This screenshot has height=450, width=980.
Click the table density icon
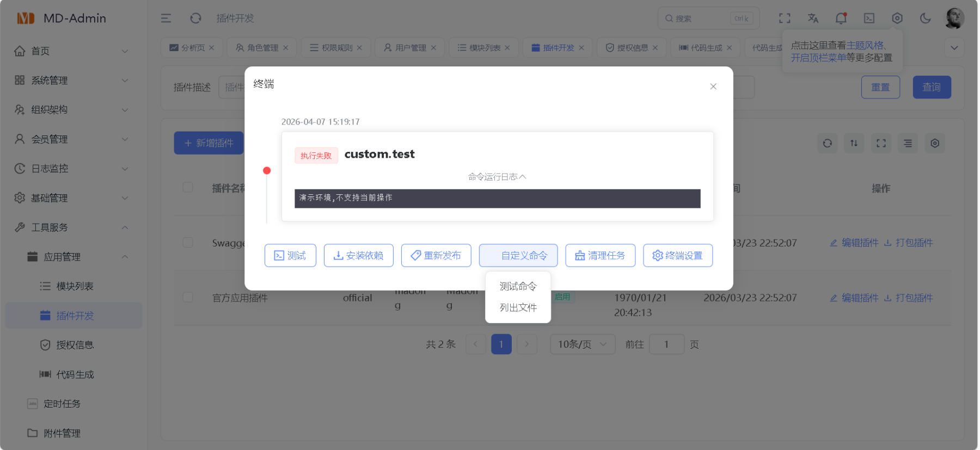pos(908,143)
